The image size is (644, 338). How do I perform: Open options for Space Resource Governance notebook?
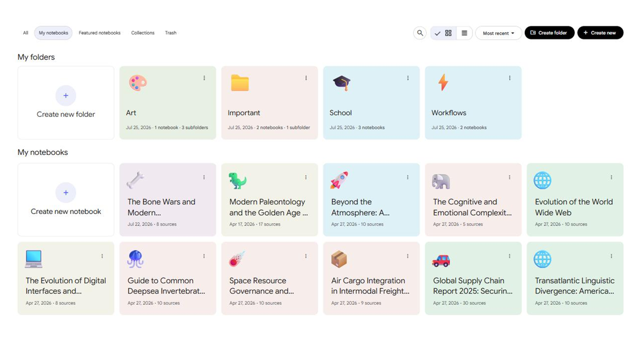point(306,256)
